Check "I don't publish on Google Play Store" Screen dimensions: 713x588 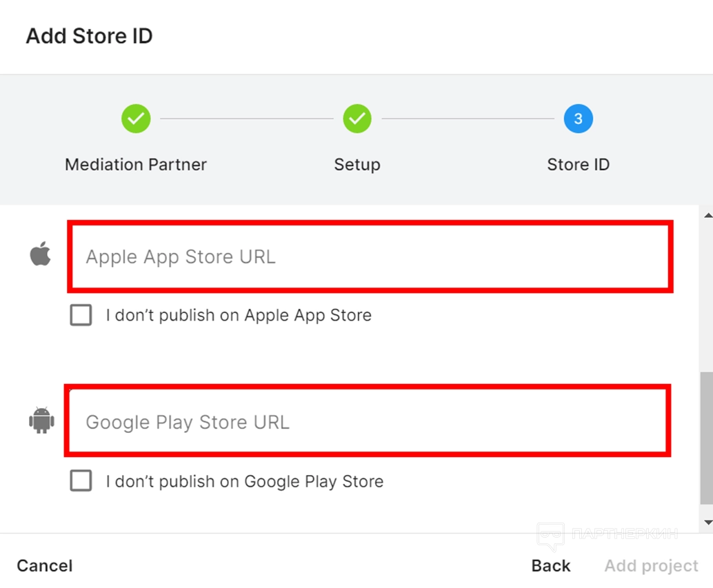point(81,481)
